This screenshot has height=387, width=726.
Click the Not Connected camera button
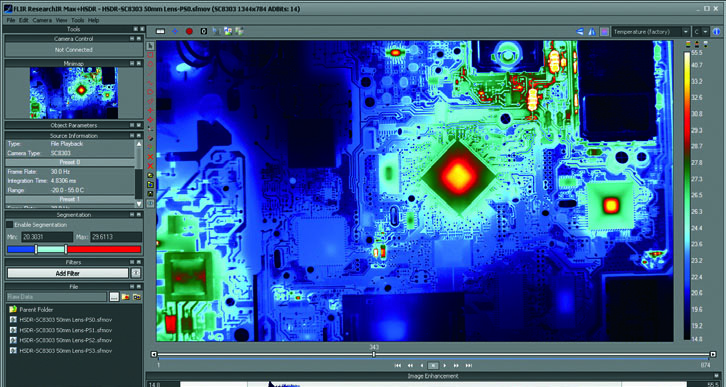click(x=74, y=50)
